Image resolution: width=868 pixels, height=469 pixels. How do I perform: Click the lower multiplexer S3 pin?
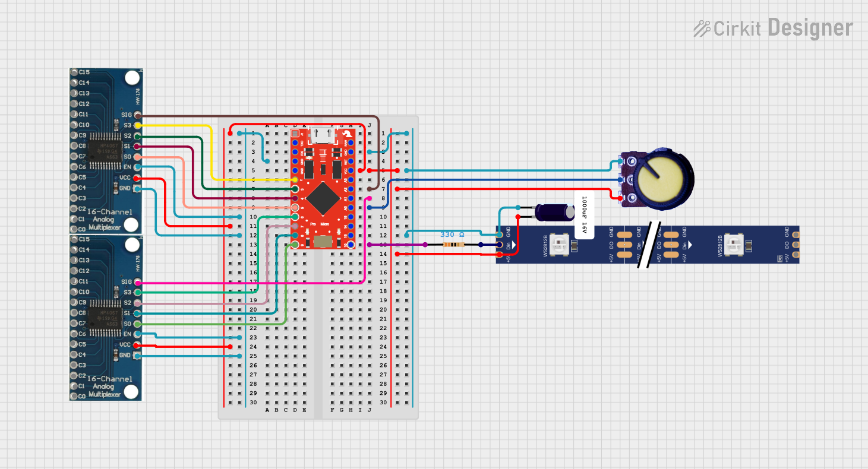tap(138, 293)
